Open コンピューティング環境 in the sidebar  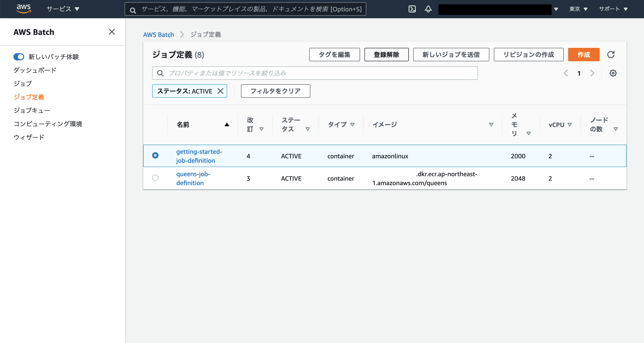point(48,124)
